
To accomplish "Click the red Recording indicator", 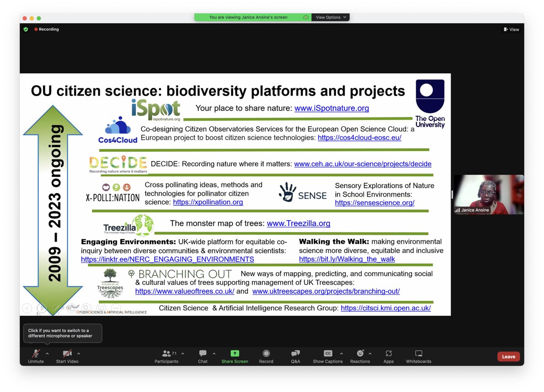I will [x=46, y=29].
